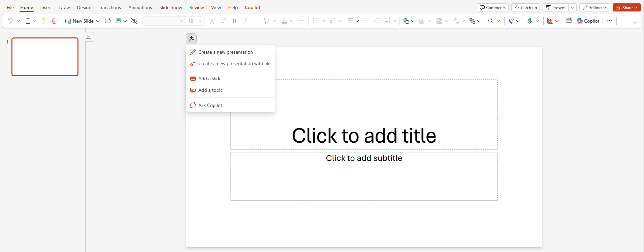The height and width of the screenshot is (252, 644).
Task: Click Increase Font Size icon
Action: [213, 21]
